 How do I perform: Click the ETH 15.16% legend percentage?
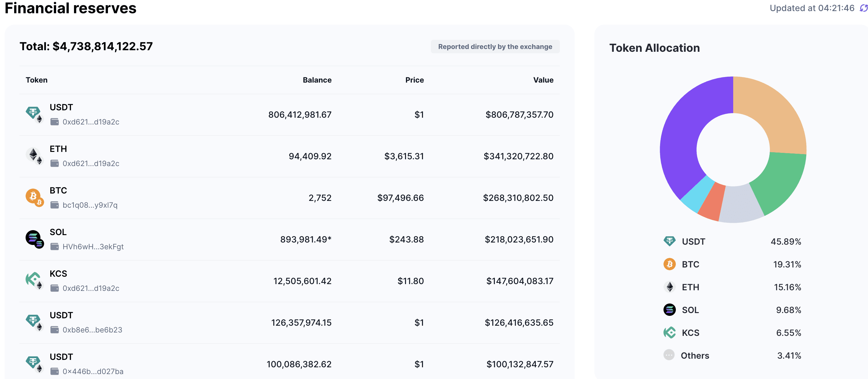[787, 287]
